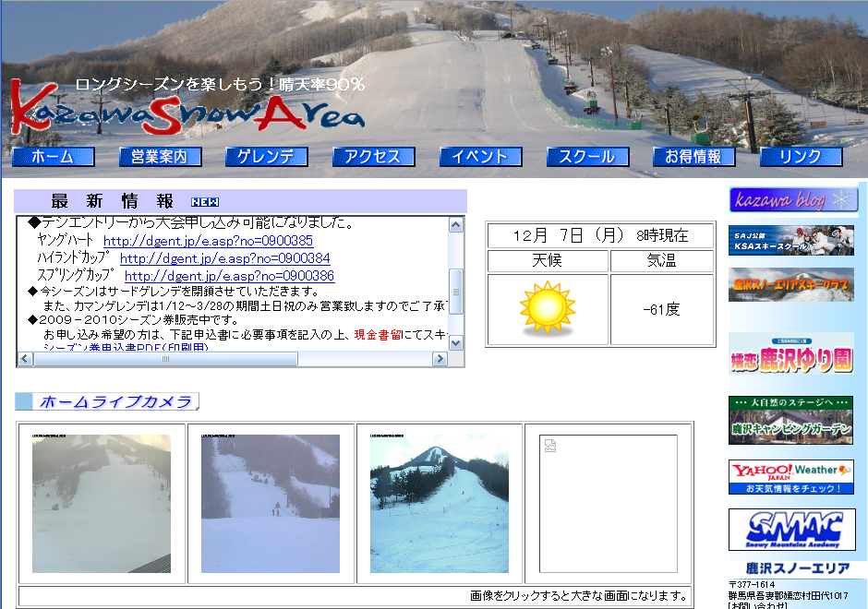
Task: Click the 12月7日(月) 8時現在 date cell
Action: tap(600, 235)
